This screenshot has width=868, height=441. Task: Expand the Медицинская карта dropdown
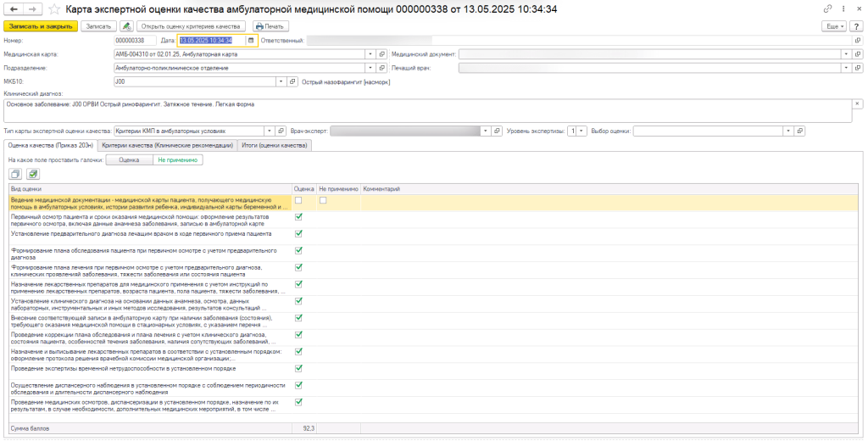click(371, 53)
